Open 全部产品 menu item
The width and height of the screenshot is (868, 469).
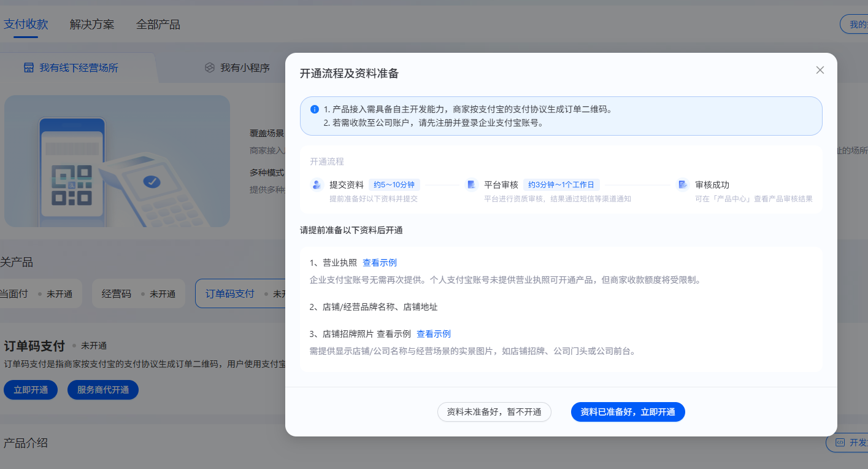pyautogui.click(x=158, y=25)
